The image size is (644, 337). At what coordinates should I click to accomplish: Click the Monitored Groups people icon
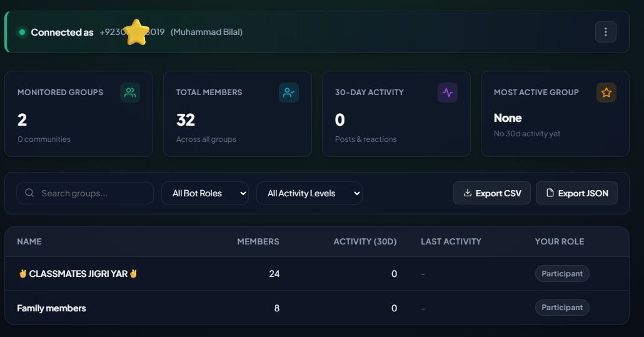point(130,93)
